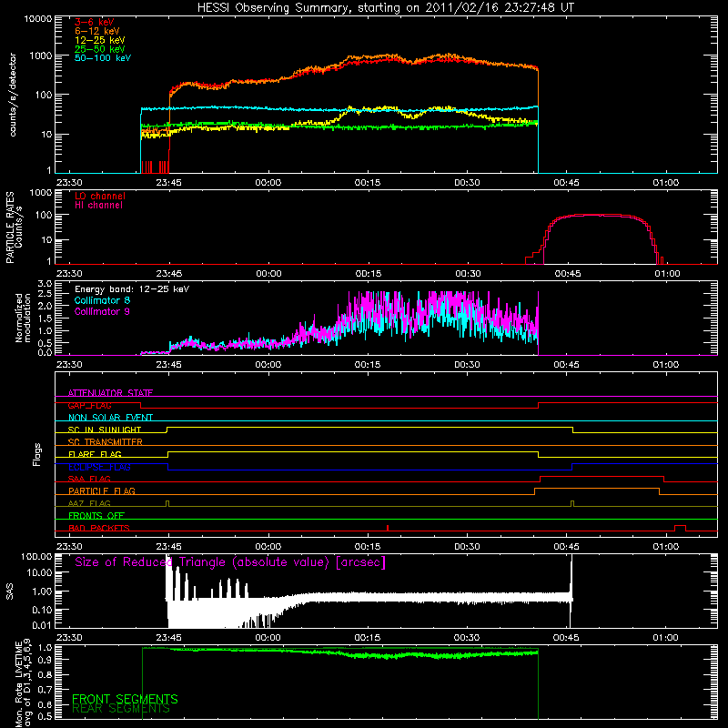This screenshot has width=728, height=728.
Task: Click the vertical Flags axis label
Action: pos(37,454)
